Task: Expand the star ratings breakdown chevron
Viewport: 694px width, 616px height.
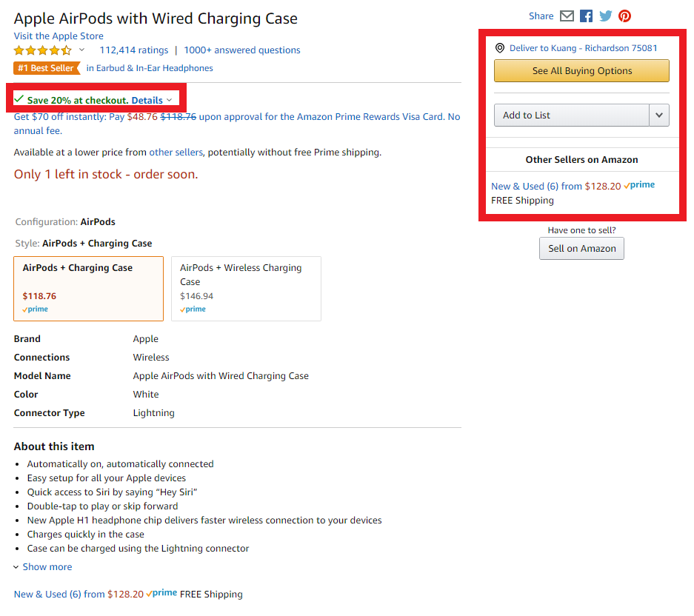Action: (82, 50)
